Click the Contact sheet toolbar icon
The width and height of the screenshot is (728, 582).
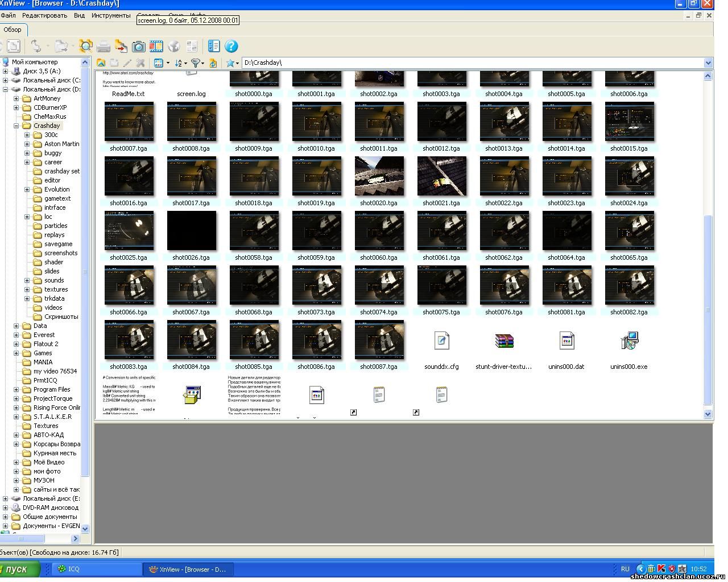192,46
